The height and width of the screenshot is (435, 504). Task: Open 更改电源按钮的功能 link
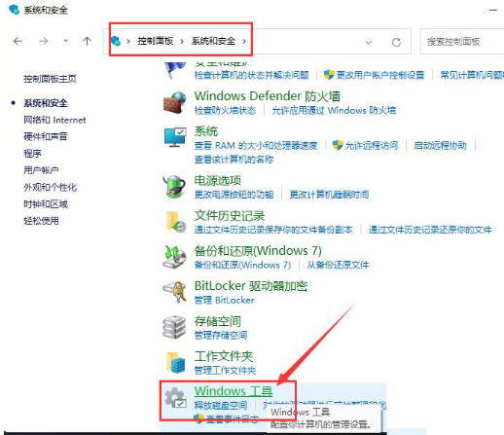tap(234, 195)
